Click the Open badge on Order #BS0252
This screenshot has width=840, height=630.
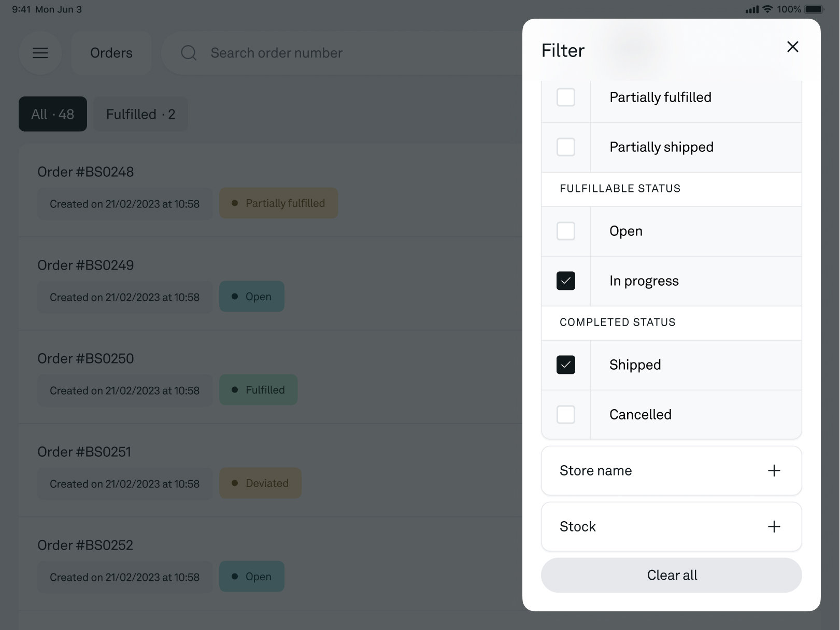[252, 577]
